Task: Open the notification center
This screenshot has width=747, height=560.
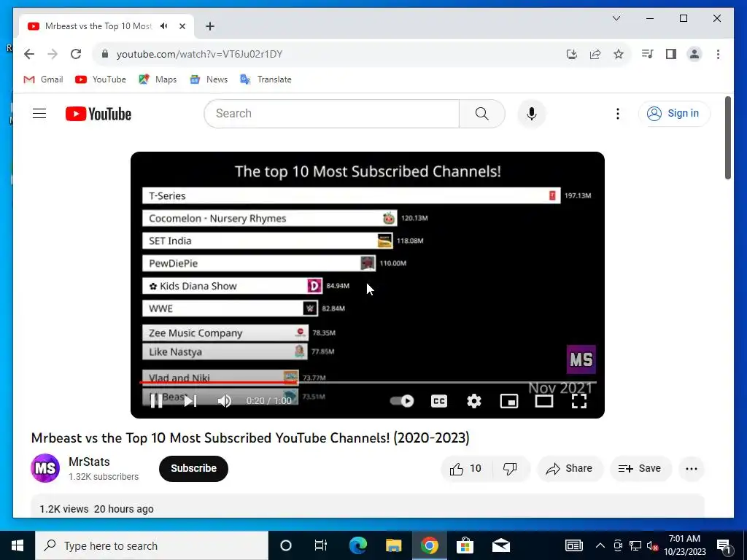Action: [x=724, y=546]
